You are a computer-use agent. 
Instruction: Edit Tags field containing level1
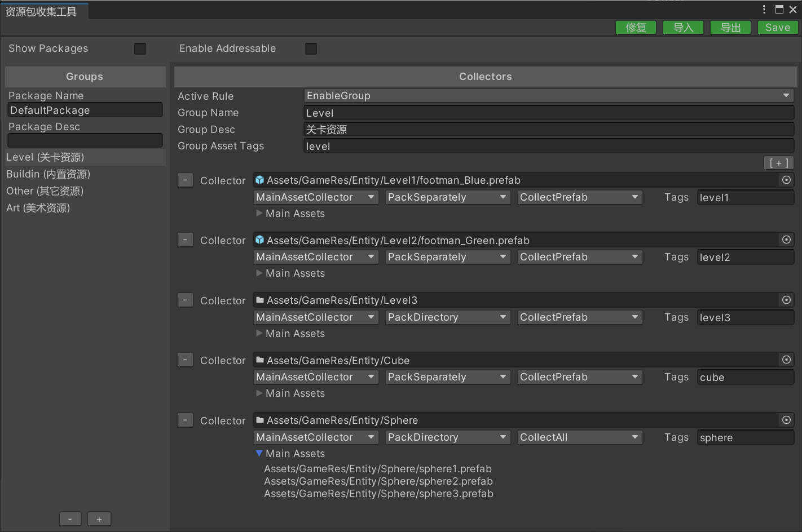coord(746,197)
